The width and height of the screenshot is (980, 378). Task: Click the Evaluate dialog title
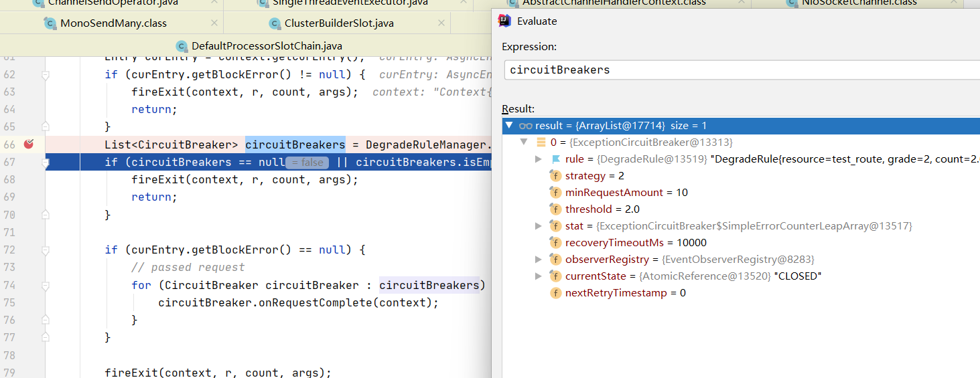[537, 21]
